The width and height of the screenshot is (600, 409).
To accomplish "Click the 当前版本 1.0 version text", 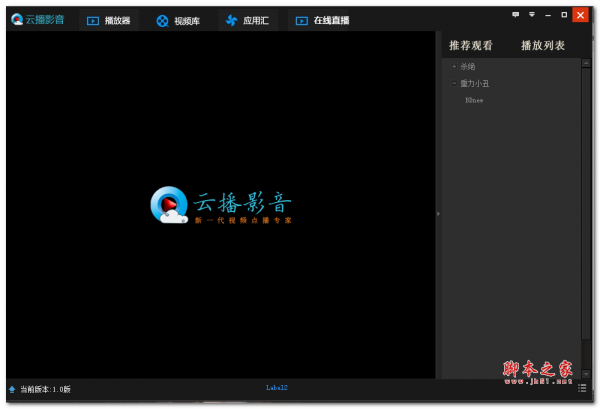I will [x=45, y=389].
